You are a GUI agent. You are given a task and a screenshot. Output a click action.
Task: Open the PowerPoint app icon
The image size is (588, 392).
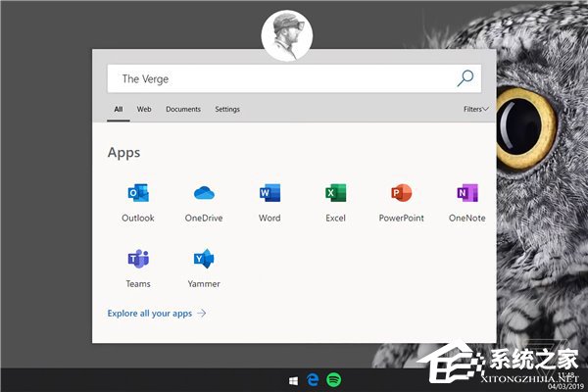(401, 193)
